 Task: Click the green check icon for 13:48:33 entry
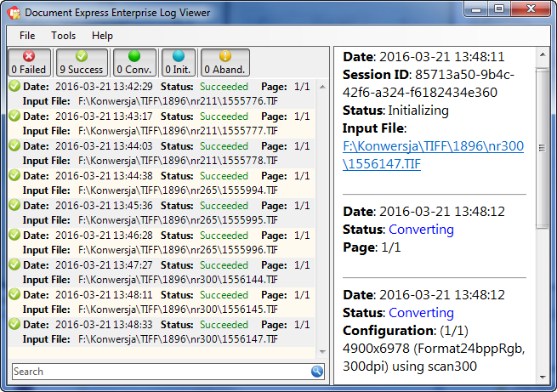(x=14, y=324)
